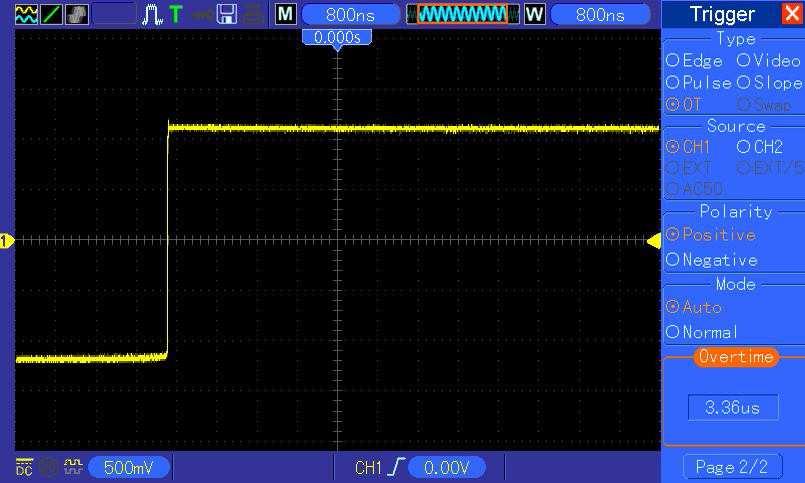Set polarity to Negative

coord(712,260)
